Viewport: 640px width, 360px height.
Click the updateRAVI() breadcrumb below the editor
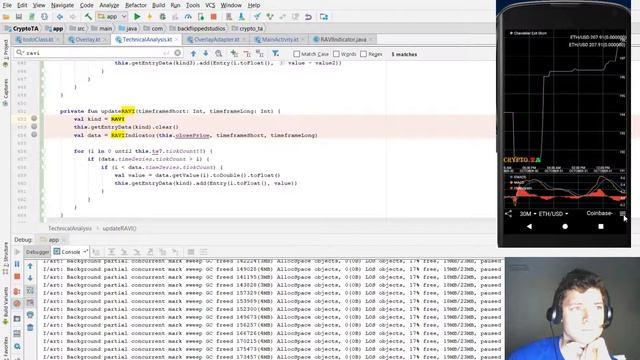coord(120,229)
